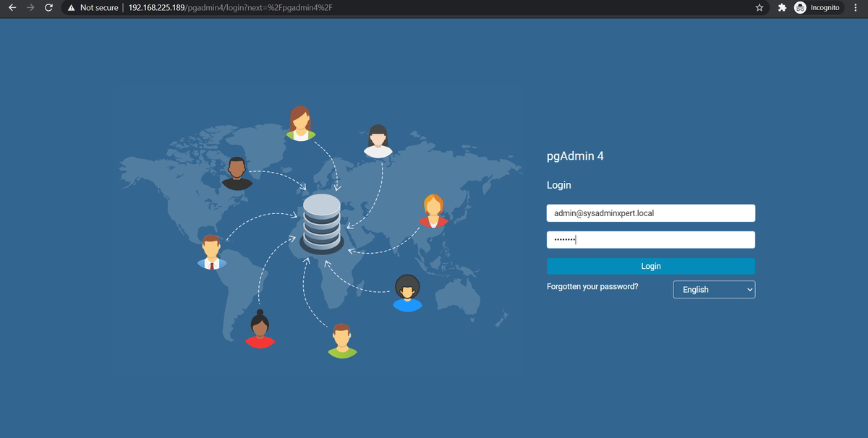
Task: Click the green-shirted man avatar
Action: pos(341,340)
